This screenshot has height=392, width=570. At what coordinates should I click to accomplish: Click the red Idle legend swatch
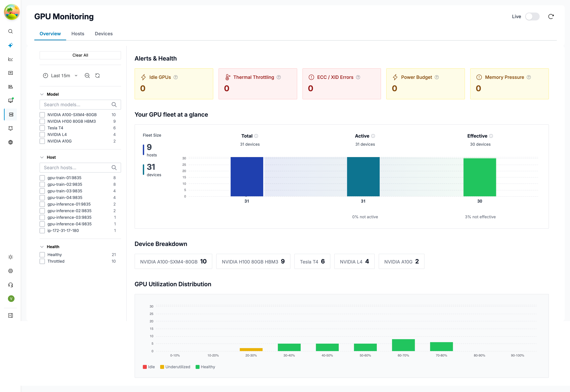[x=145, y=367]
